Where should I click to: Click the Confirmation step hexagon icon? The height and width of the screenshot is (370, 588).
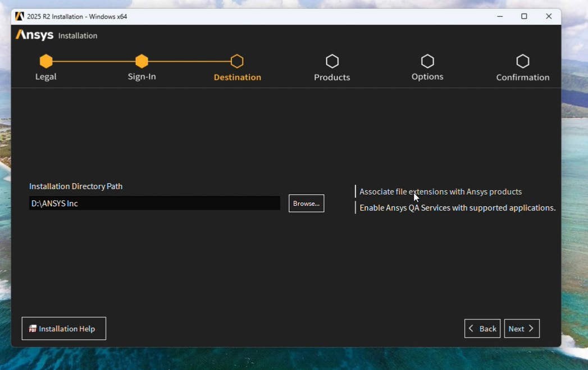pyautogui.click(x=523, y=61)
